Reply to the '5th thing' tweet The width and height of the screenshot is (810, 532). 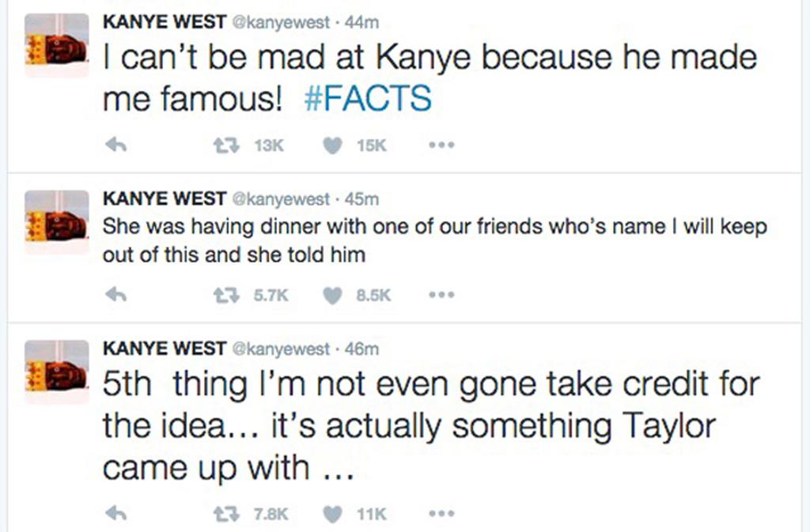pos(116,514)
